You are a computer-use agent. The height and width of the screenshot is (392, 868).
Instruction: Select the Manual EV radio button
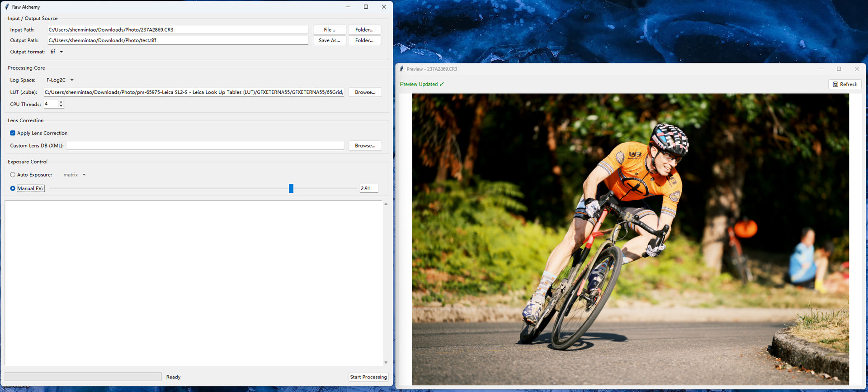click(13, 188)
